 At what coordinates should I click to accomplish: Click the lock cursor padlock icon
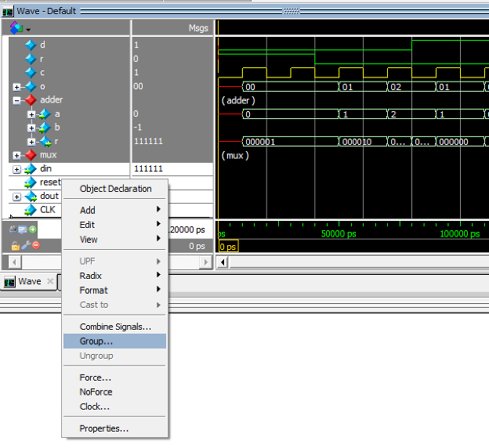point(16,245)
